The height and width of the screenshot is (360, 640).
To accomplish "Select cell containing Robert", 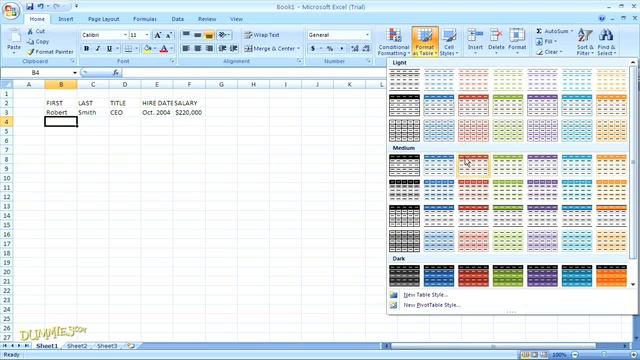I will click(61, 112).
